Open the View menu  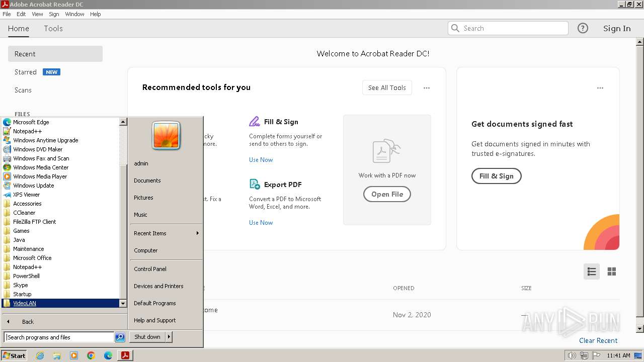pyautogui.click(x=37, y=14)
